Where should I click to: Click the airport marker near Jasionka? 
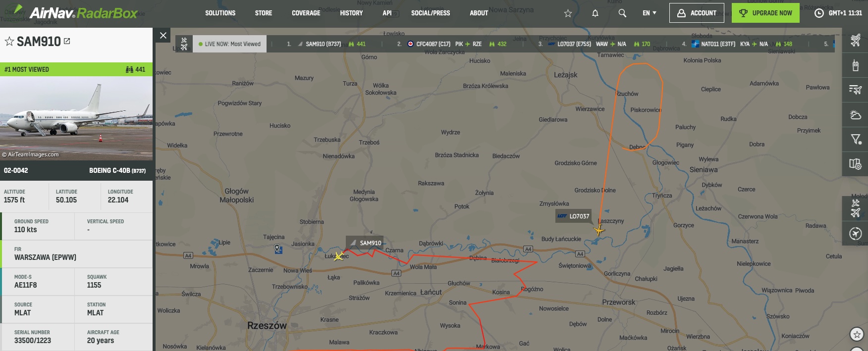pos(278,249)
